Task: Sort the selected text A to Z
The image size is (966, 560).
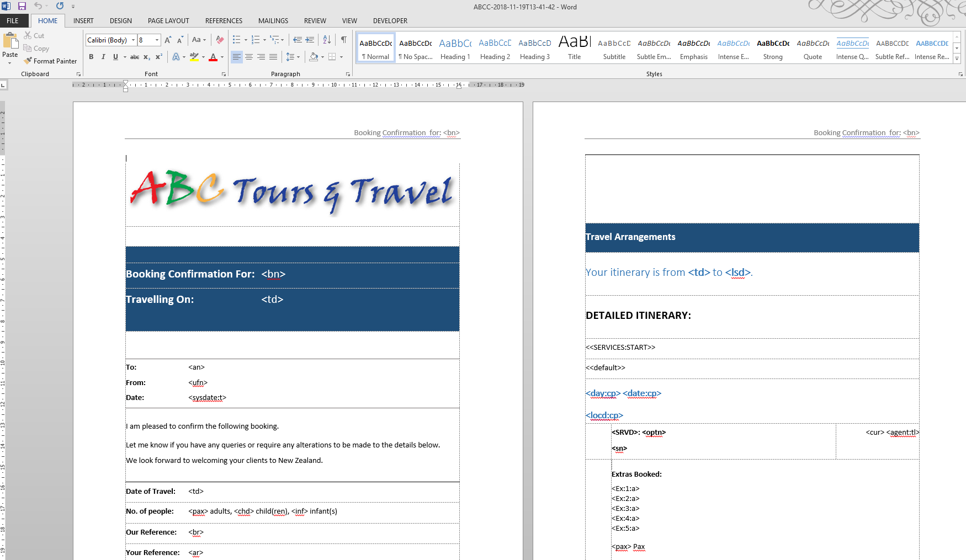Action: pyautogui.click(x=327, y=40)
